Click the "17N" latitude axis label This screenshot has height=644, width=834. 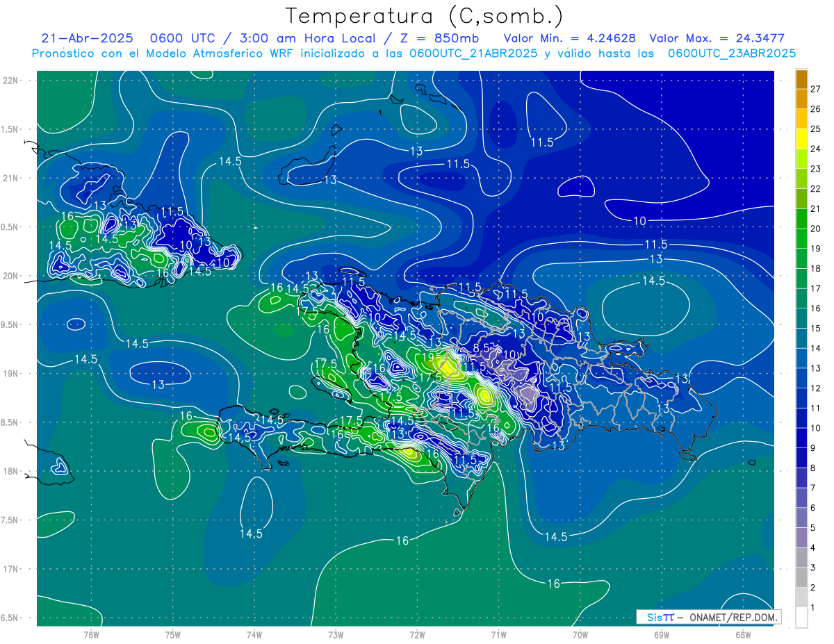pos(11,569)
